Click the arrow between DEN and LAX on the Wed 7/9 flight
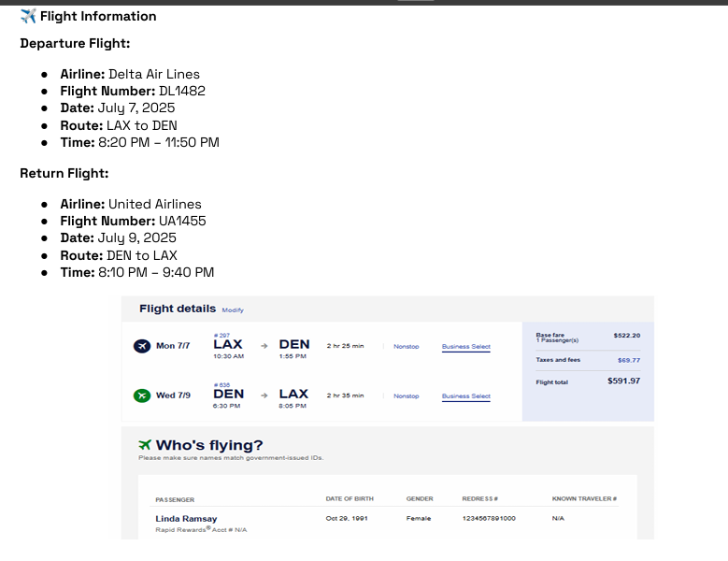Image resolution: width=728 pixels, height=561 pixels. (x=264, y=396)
